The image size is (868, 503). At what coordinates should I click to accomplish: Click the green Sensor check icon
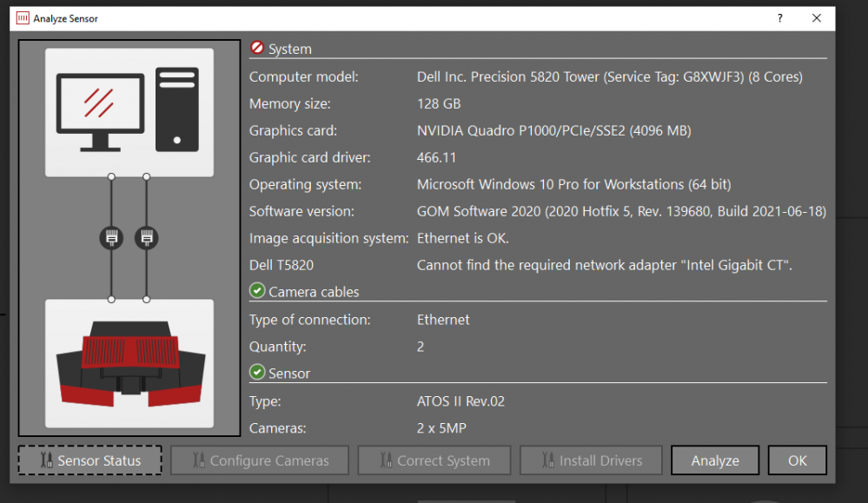point(257,373)
